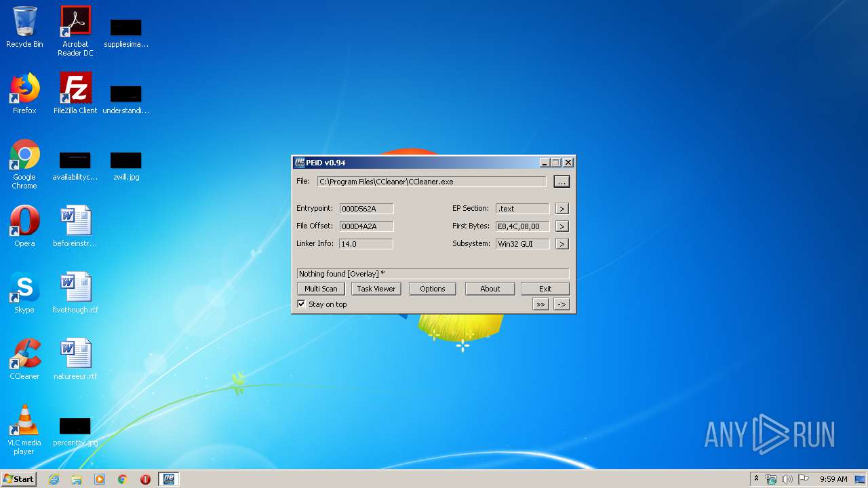Click the First Bytes value field
Viewport: 868px width, 488px height.
click(x=522, y=226)
